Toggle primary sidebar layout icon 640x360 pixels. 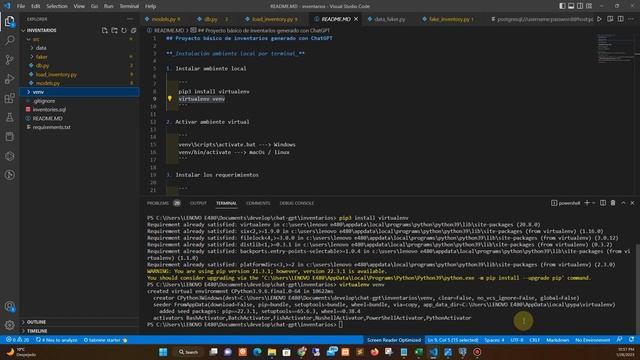coord(562,6)
